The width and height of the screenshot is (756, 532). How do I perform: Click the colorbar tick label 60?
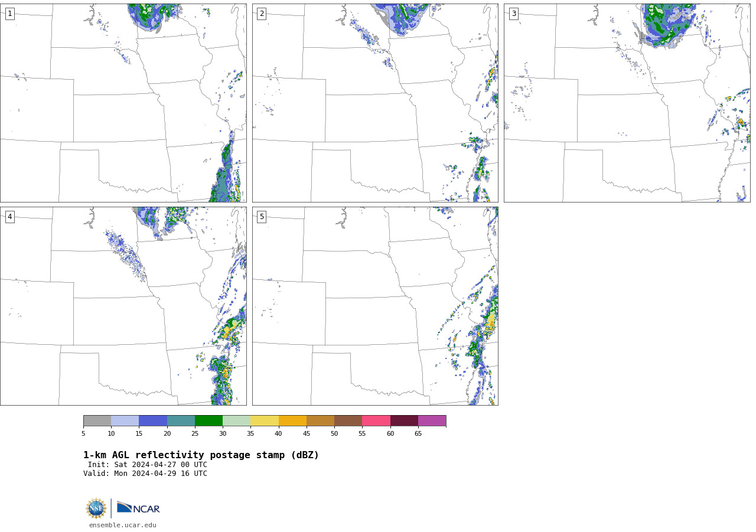point(390,434)
